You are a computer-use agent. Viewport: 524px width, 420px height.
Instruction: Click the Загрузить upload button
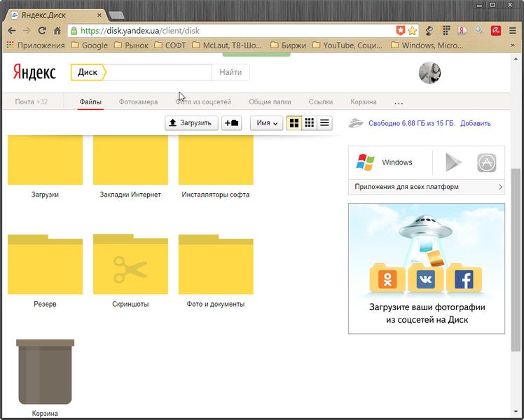(x=191, y=123)
